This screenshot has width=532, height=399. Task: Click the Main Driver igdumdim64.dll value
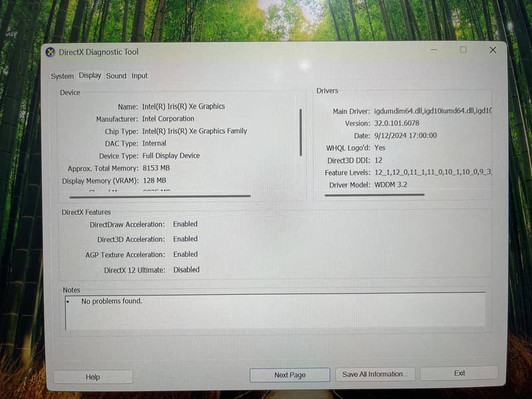(433, 110)
